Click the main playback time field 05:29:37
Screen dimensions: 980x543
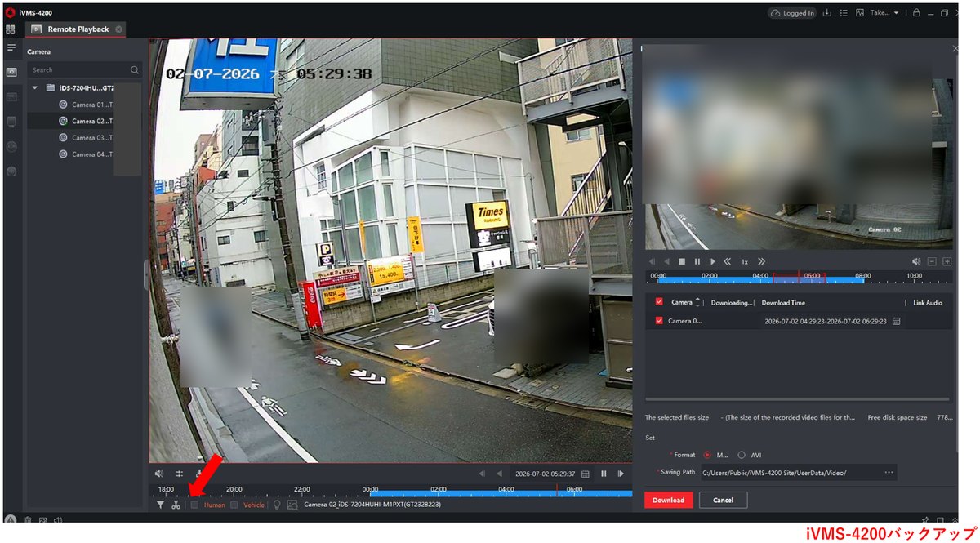point(544,474)
